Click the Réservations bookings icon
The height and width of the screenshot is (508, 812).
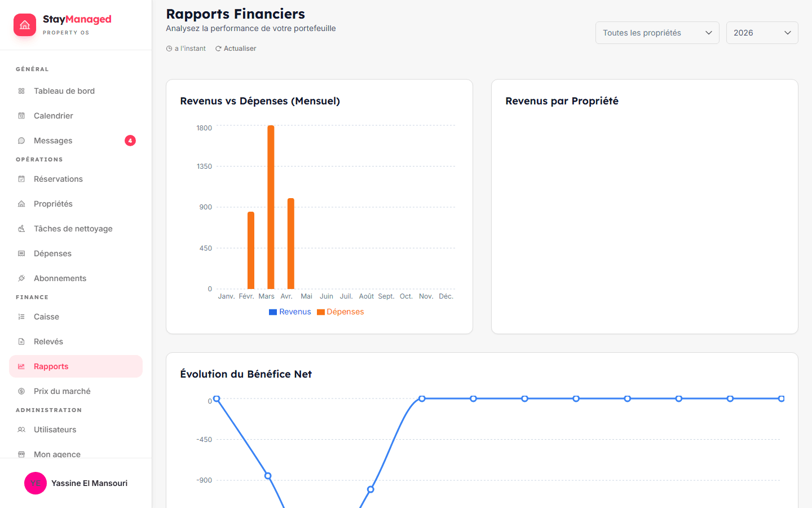21,178
